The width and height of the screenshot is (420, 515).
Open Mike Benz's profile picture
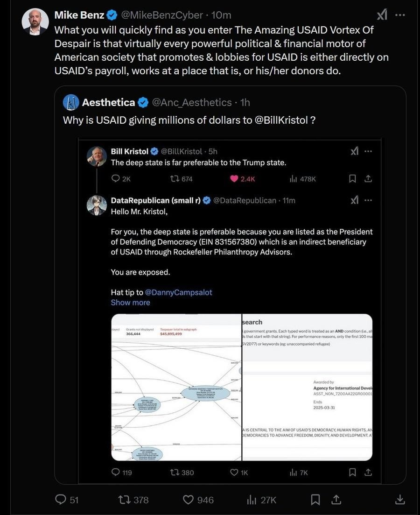point(35,22)
